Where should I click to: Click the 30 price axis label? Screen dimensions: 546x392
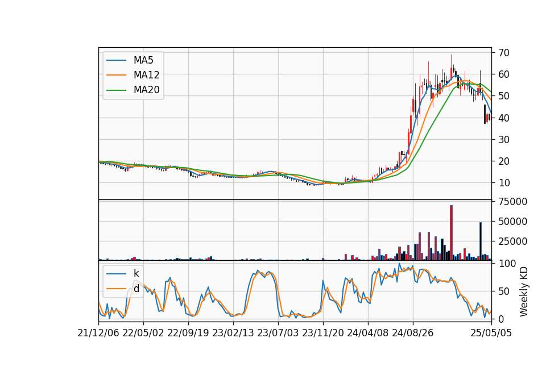coord(504,140)
